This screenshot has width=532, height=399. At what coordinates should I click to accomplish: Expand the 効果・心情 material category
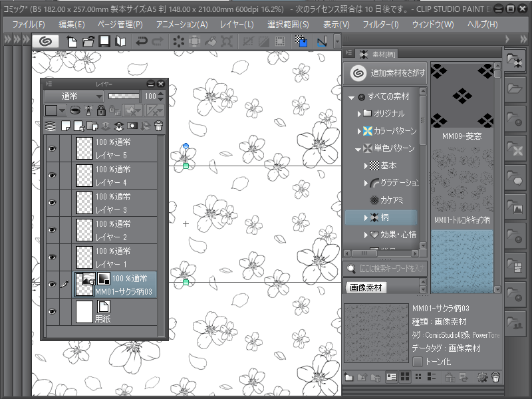coord(365,235)
